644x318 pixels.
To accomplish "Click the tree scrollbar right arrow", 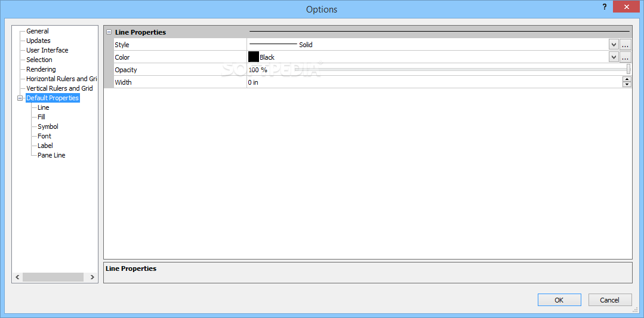I will (x=92, y=277).
